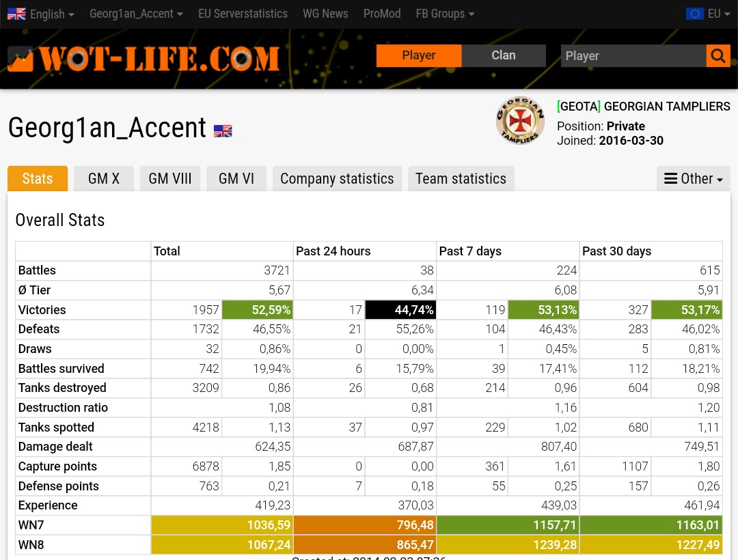Click the Battles survived row label
This screenshot has width=738, height=560.
coord(61,369)
